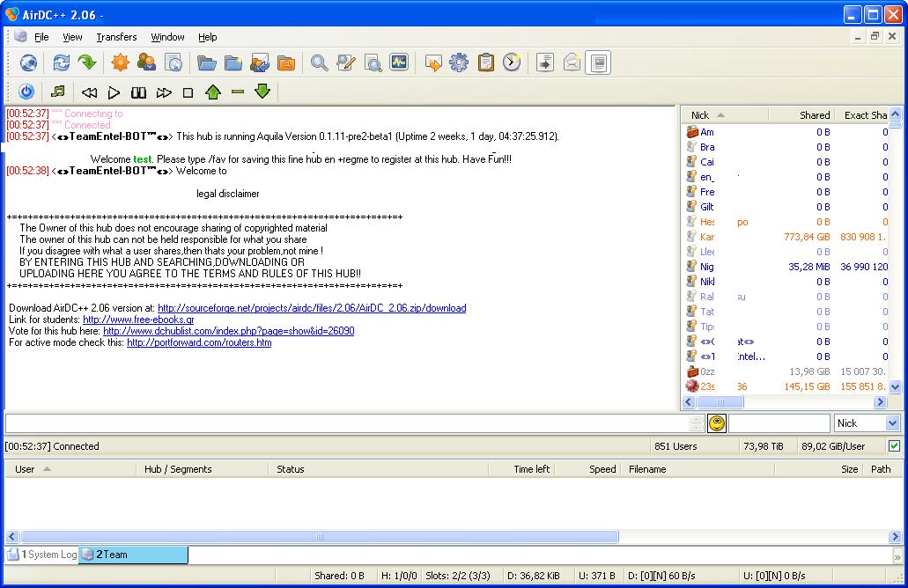The width and height of the screenshot is (908, 588).
Task: Click the Open File List arrow icon
Action: (x=432, y=62)
